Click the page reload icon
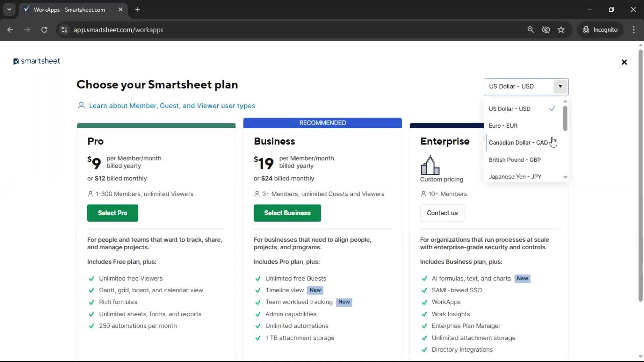The height and width of the screenshot is (362, 644). coord(44,29)
